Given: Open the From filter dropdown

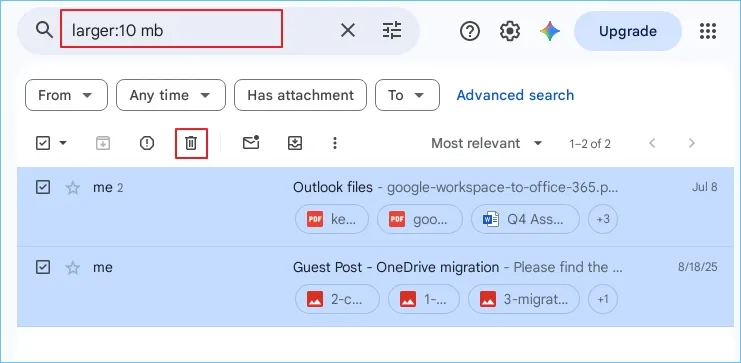Looking at the screenshot, I should click(x=66, y=95).
